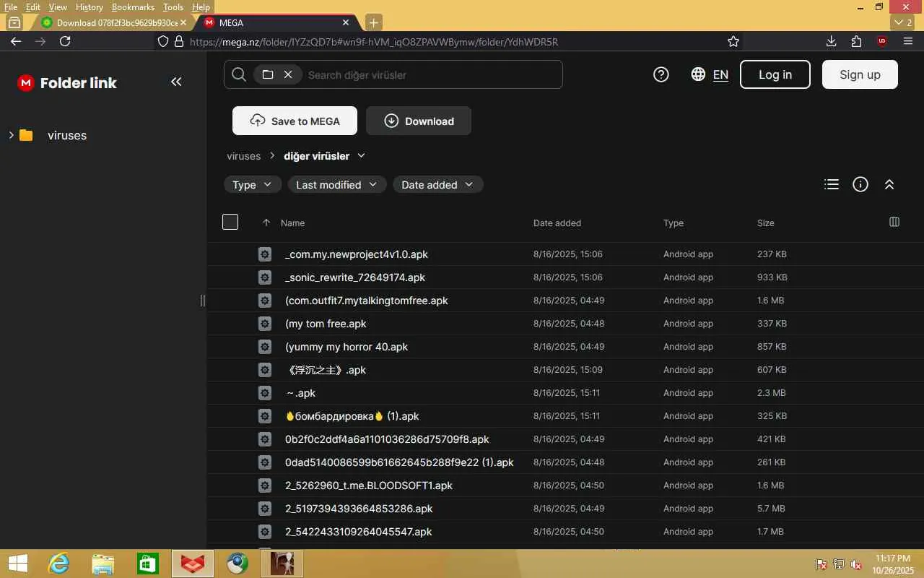Open the Firefox extensions menu

(857, 41)
